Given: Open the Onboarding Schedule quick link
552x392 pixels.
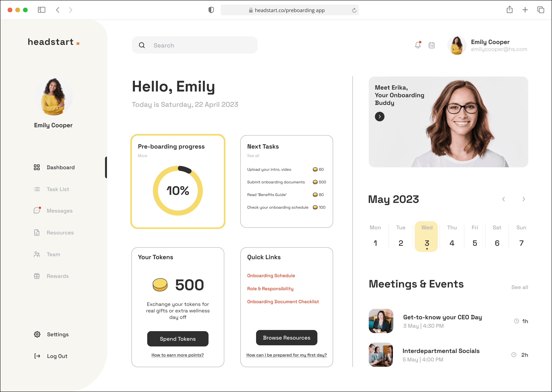Looking at the screenshot, I should coord(271,276).
